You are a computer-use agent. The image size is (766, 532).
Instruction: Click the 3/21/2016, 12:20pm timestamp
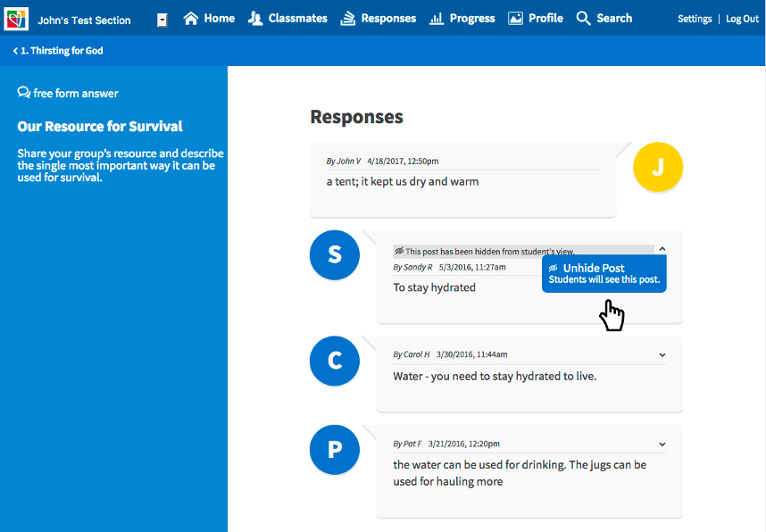464,444
